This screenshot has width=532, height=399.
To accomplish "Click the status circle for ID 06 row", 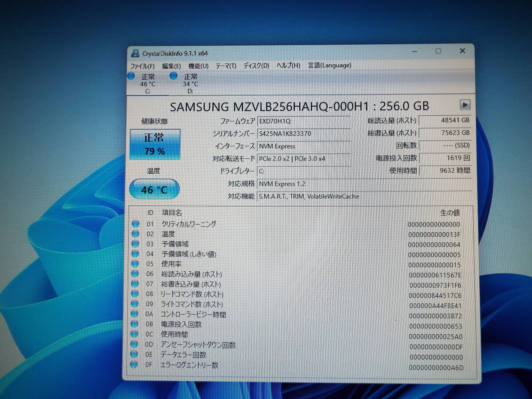I will (135, 274).
